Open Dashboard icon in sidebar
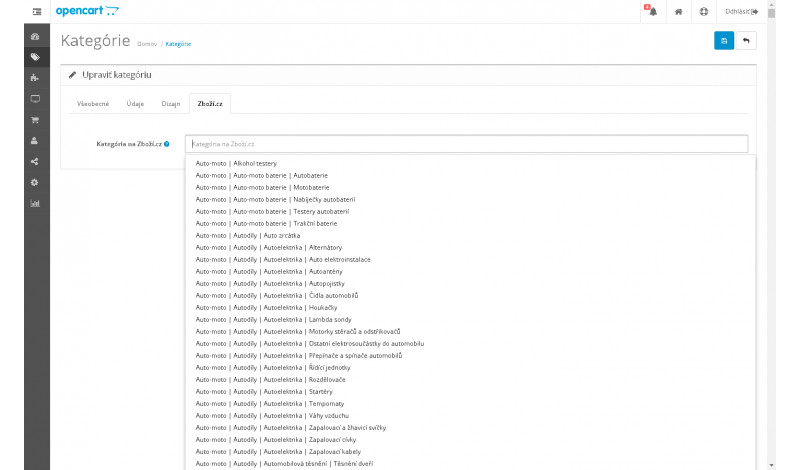 (35, 36)
